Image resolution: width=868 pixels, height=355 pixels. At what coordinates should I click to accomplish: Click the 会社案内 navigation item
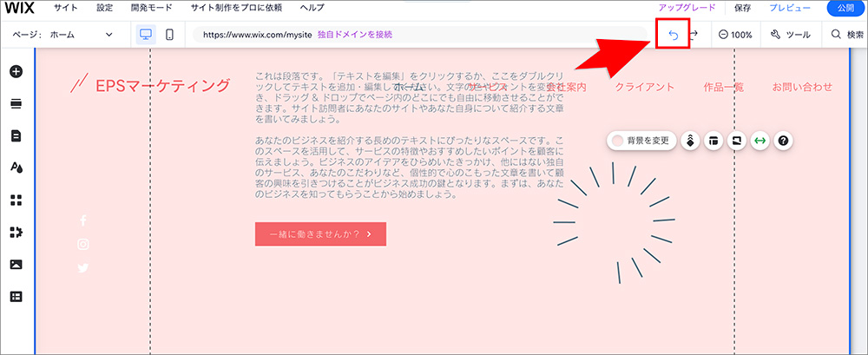pyautogui.click(x=566, y=87)
